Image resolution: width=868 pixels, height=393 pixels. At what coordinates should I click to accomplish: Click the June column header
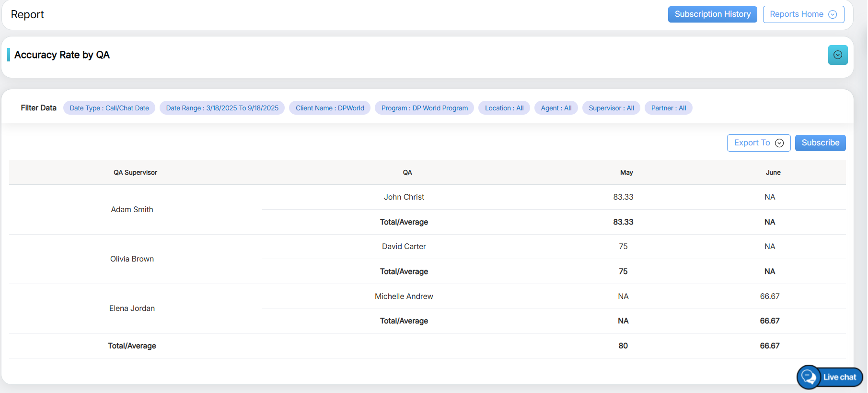click(x=773, y=173)
